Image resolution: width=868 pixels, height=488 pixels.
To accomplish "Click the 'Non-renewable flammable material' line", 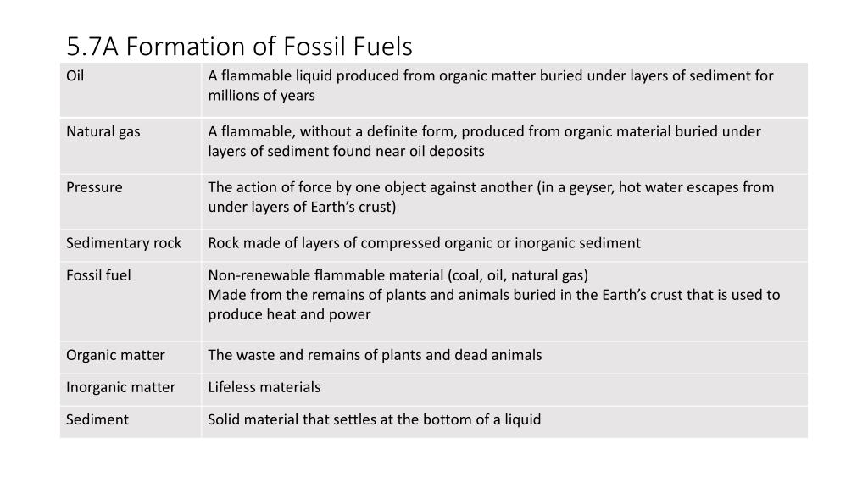I will [x=398, y=275].
